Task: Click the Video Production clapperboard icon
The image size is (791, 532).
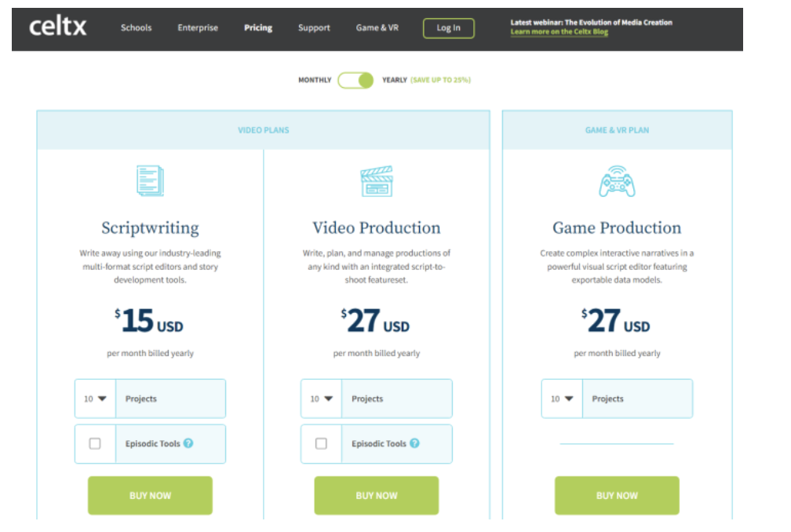Action: point(376,181)
